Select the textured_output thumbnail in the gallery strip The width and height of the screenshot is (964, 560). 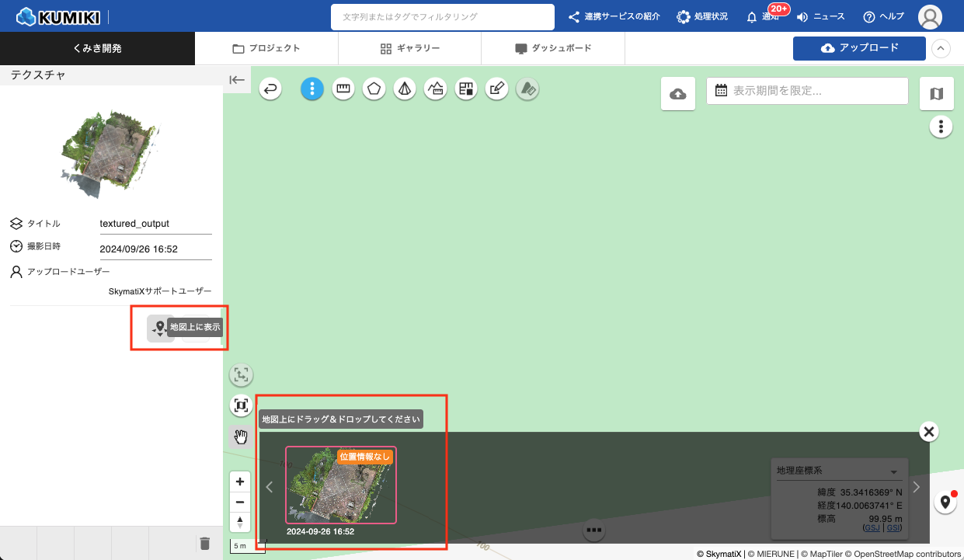tap(340, 485)
